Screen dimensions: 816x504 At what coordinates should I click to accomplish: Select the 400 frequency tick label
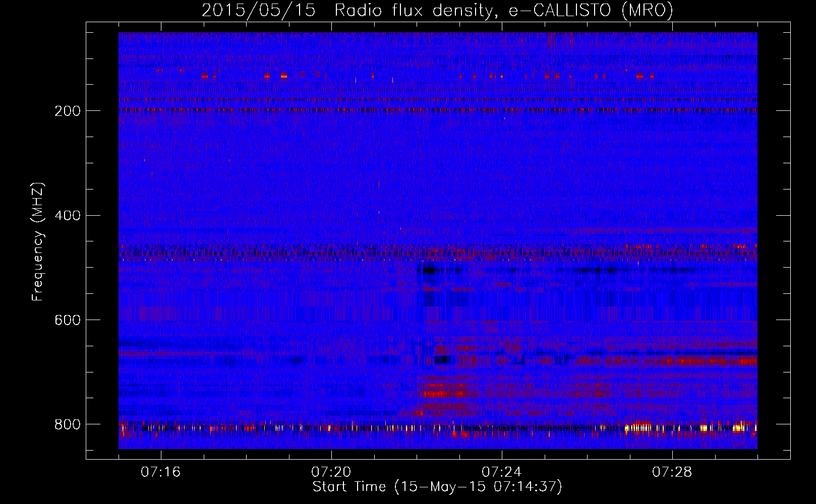(x=67, y=216)
